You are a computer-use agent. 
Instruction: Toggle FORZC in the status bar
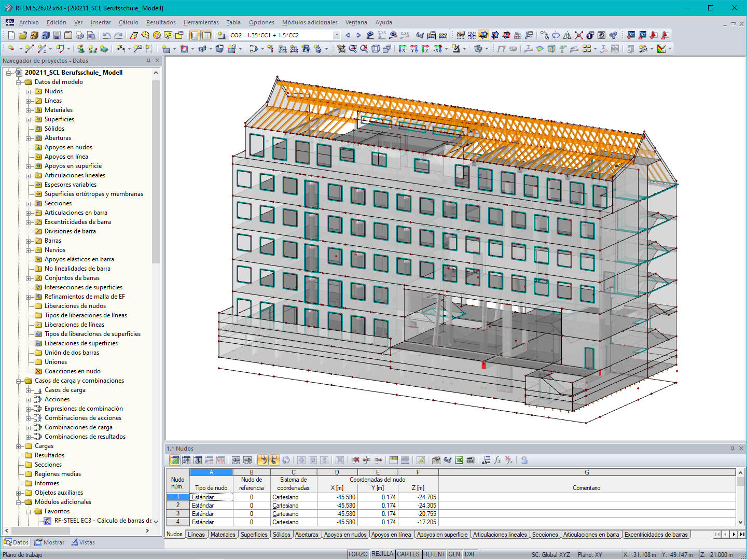point(358,554)
